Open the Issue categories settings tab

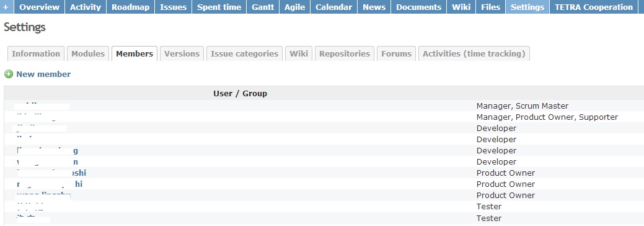tap(244, 53)
